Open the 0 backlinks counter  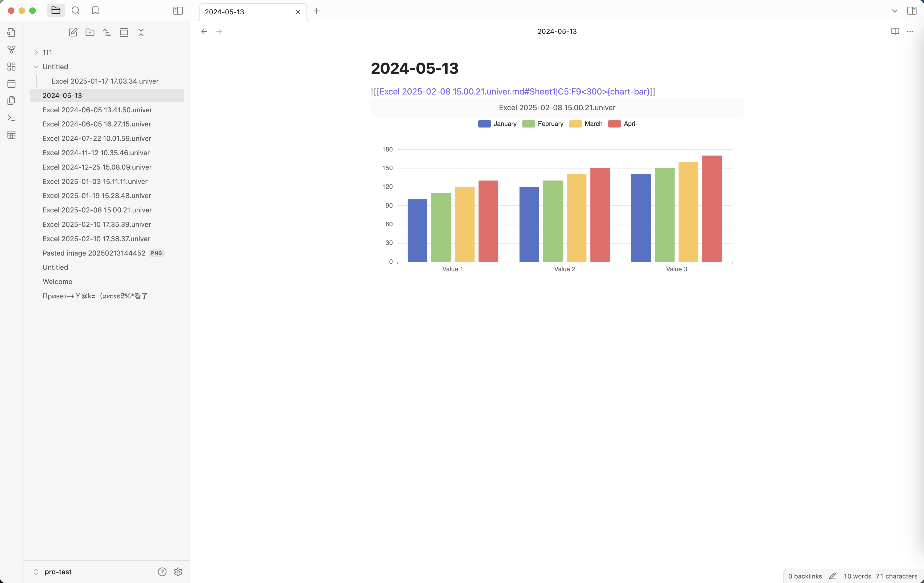coord(805,576)
